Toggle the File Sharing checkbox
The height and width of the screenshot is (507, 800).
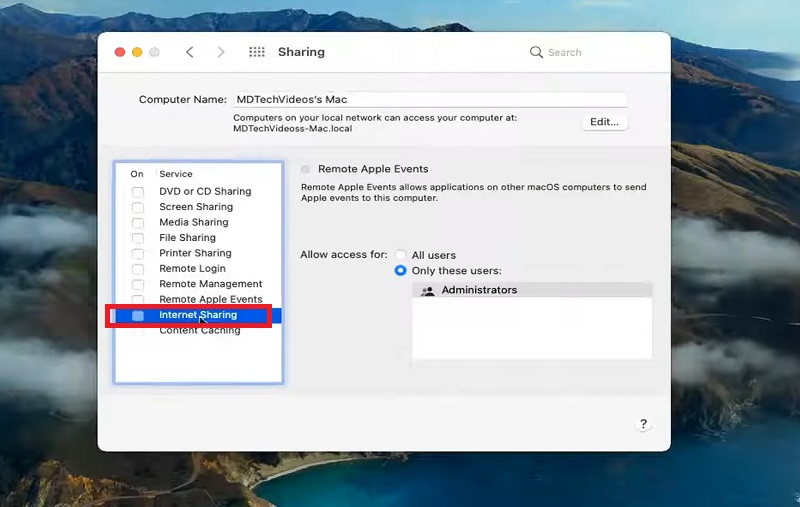[138, 238]
